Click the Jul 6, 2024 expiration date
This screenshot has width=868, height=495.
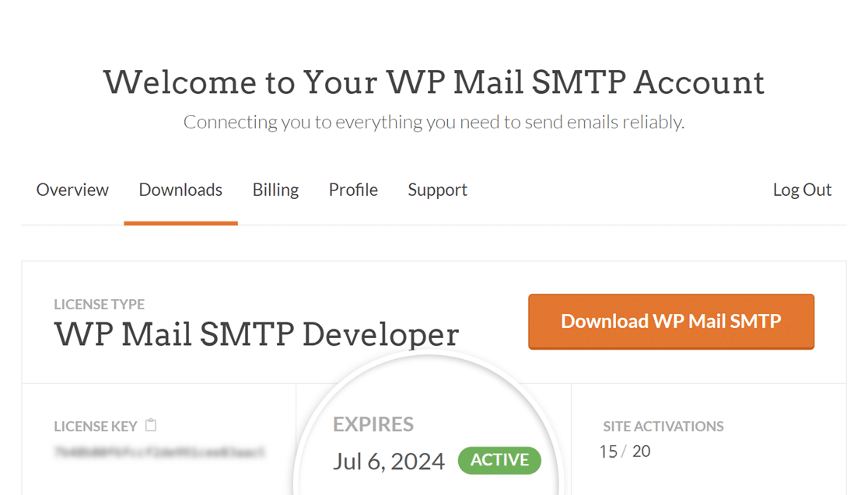(389, 462)
